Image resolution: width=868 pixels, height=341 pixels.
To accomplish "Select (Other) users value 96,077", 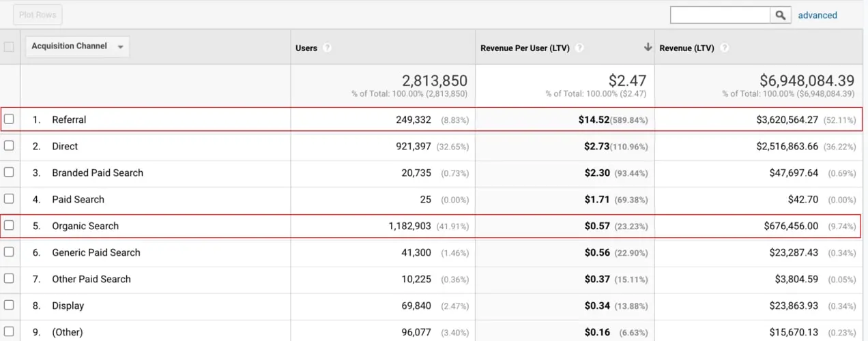I will pyautogui.click(x=416, y=332).
